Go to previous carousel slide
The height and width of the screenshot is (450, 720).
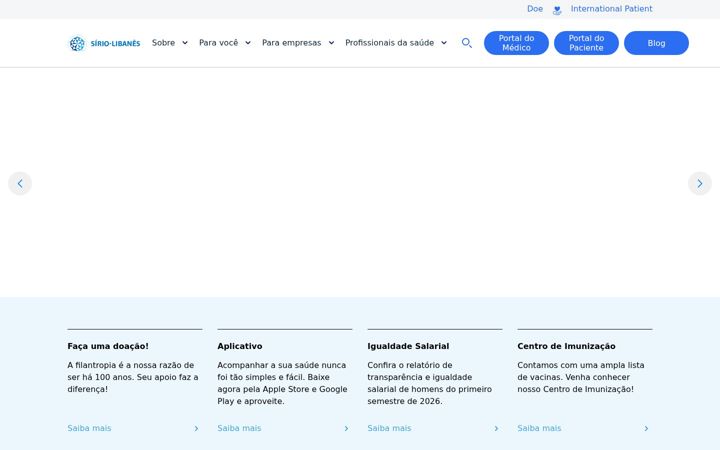[x=20, y=184]
